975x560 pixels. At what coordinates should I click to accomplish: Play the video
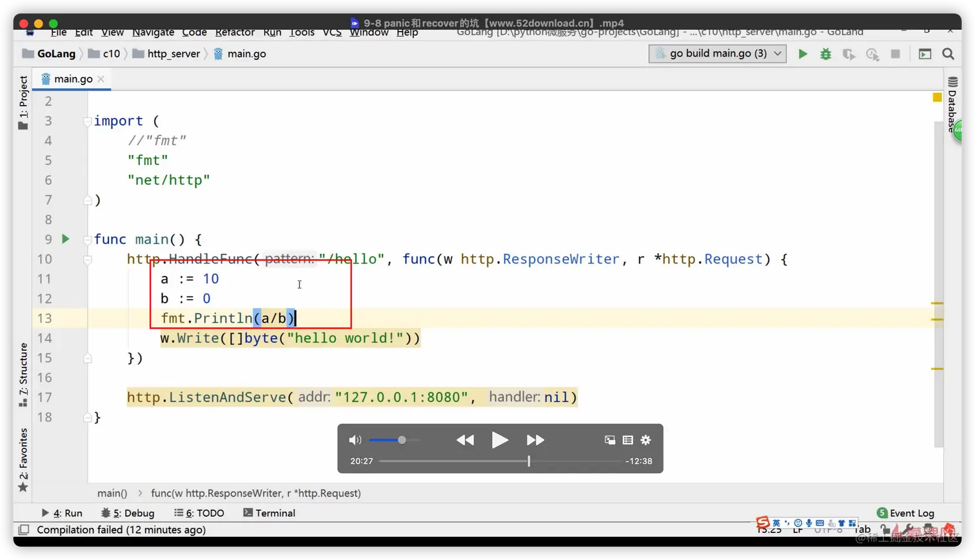[x=500, y=440]
